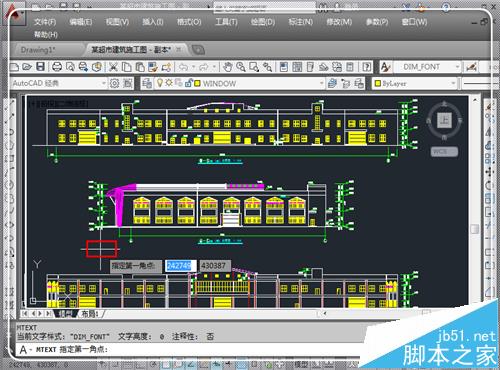The image size is (500, 370).
Task: Open the 帮助(H) menu
Action: pos(46,34)
